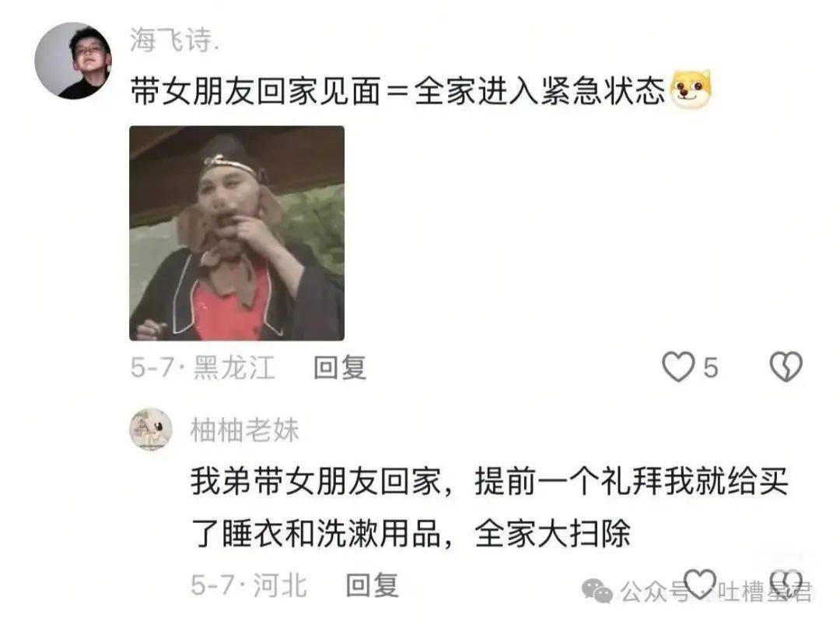Open 柚柚老妹's small avatar
This screenshot has height=625, width=840.
click(151, 430)
